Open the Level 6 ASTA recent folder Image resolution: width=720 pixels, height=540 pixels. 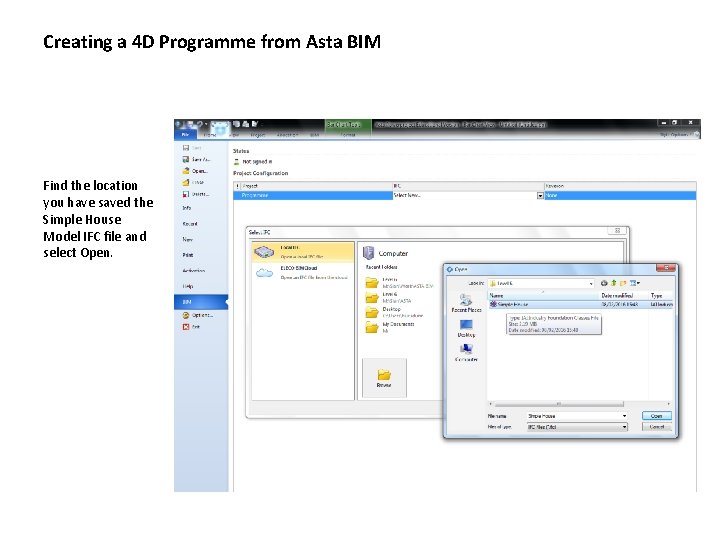pos(389,297)
